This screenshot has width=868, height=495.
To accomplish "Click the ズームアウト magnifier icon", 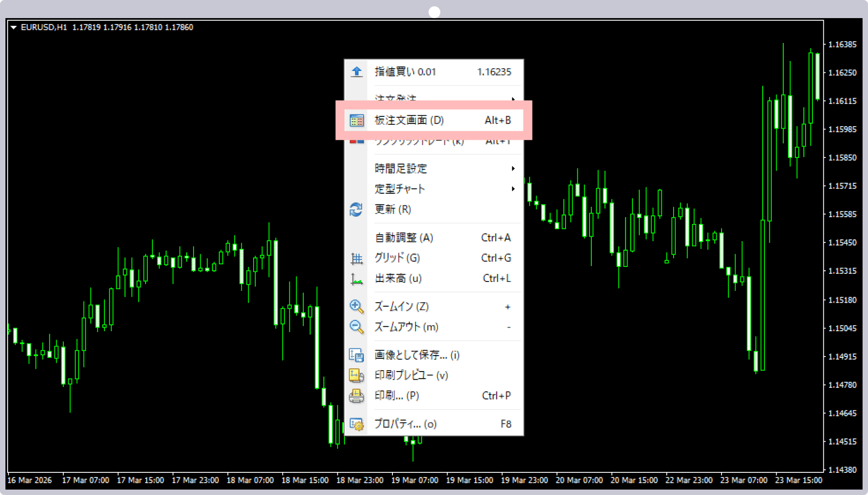I will pyautogui.click(x=356, y=327).
